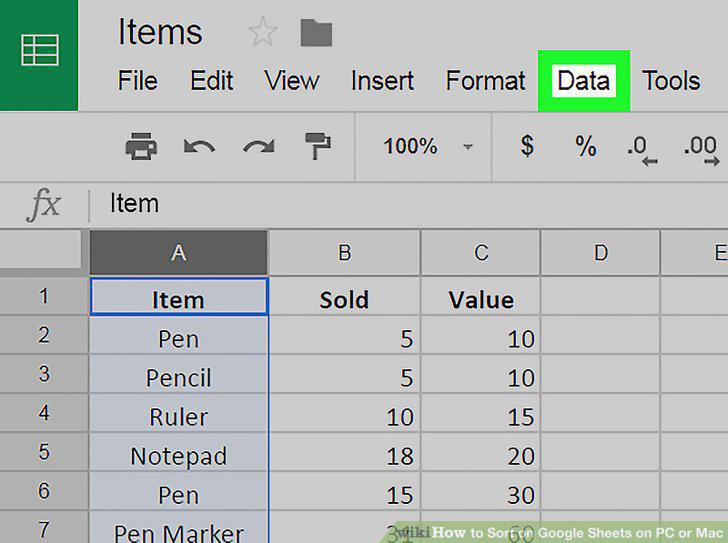Select Sold value 15 in row 6
Screen dimensions: 728x543
[x=344, y=491]
